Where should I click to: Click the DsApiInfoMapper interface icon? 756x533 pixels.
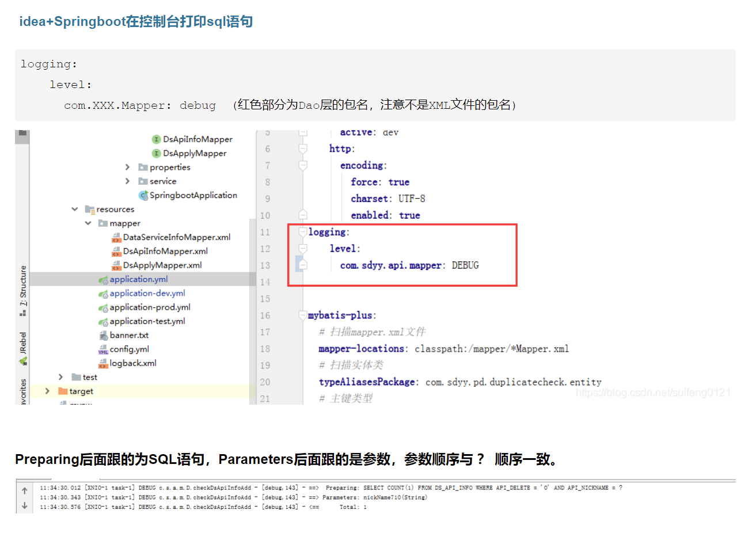point(156,139)
